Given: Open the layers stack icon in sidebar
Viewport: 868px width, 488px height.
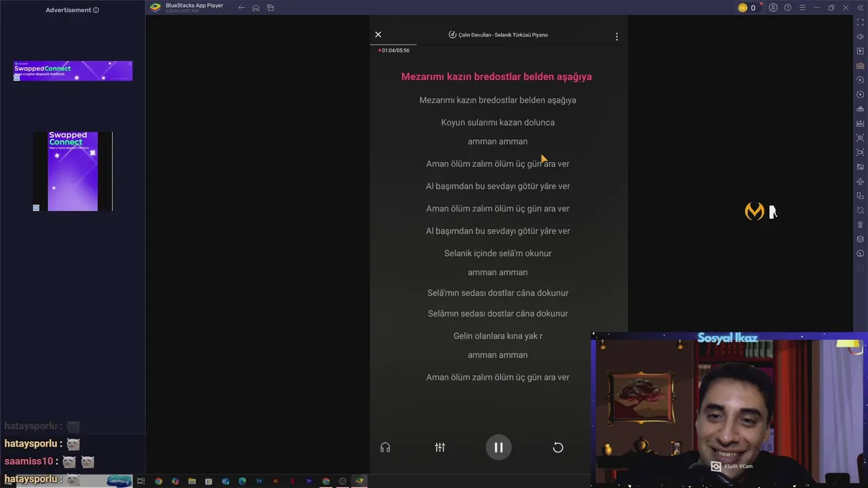Looking at the screenshot, I should 861,239.
